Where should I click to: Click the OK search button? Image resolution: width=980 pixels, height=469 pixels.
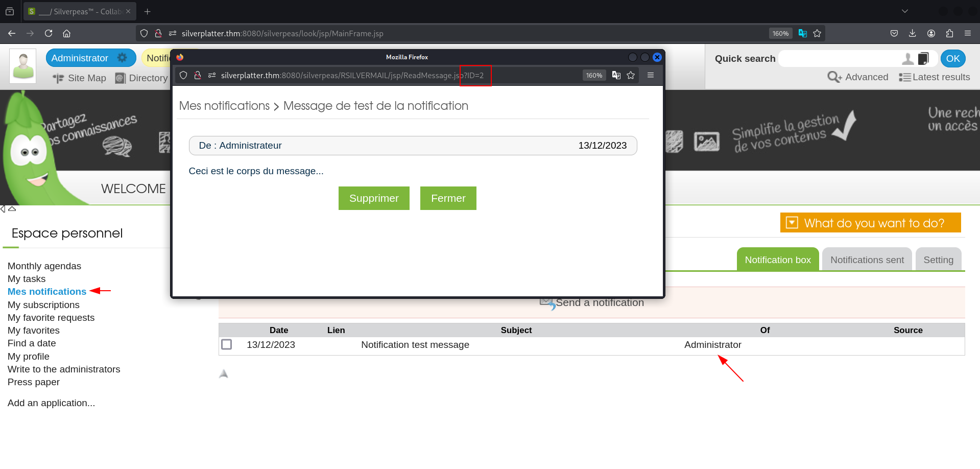click(x=952, y=59)
